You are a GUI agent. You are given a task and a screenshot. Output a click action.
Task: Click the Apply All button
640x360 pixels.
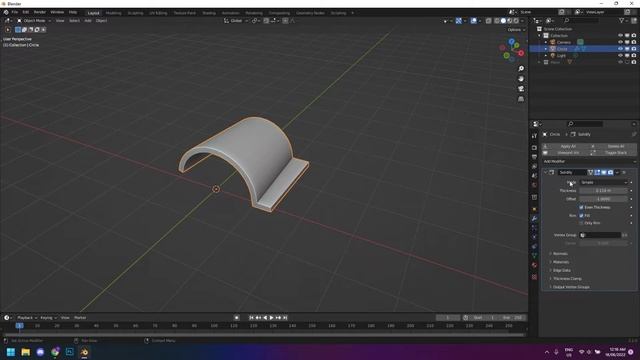coord(565,146)
